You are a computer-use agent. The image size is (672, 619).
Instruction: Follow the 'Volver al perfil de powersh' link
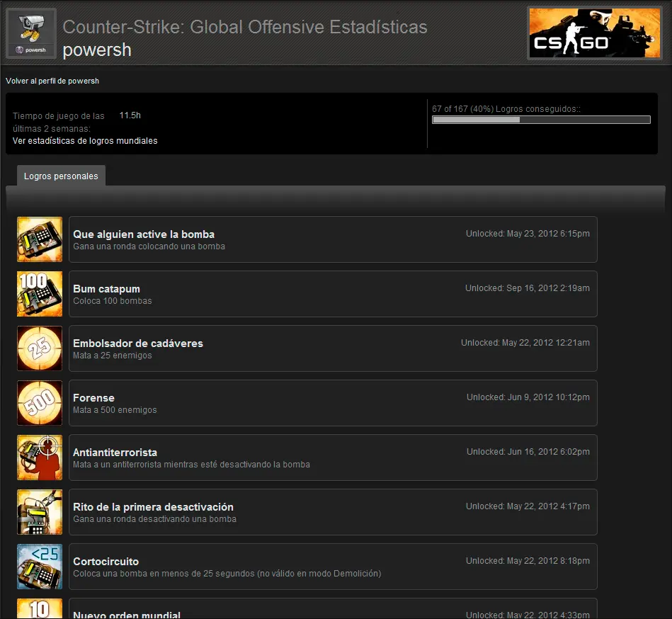click(x=52, y=81)
